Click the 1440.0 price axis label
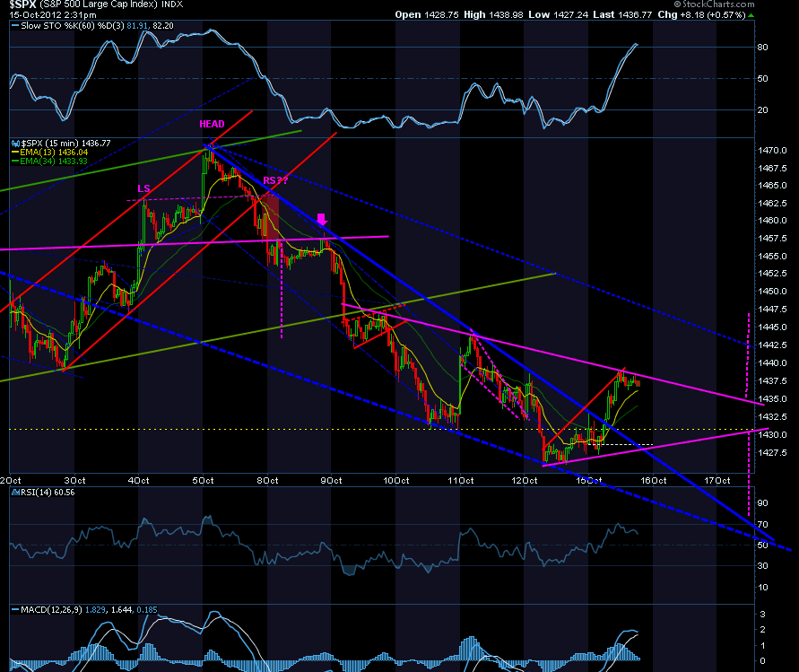The height and width of the screenshot is (672, 799). point(772,363)
